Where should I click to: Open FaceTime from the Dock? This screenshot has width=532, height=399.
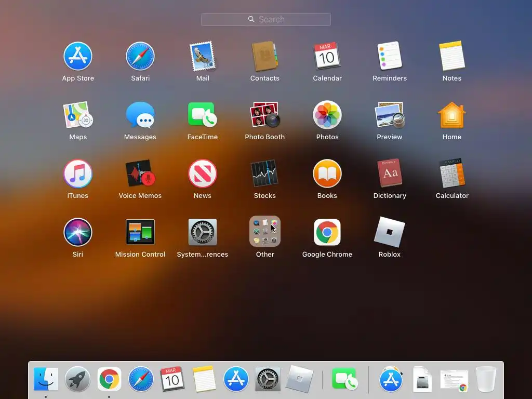coord(345,378)
